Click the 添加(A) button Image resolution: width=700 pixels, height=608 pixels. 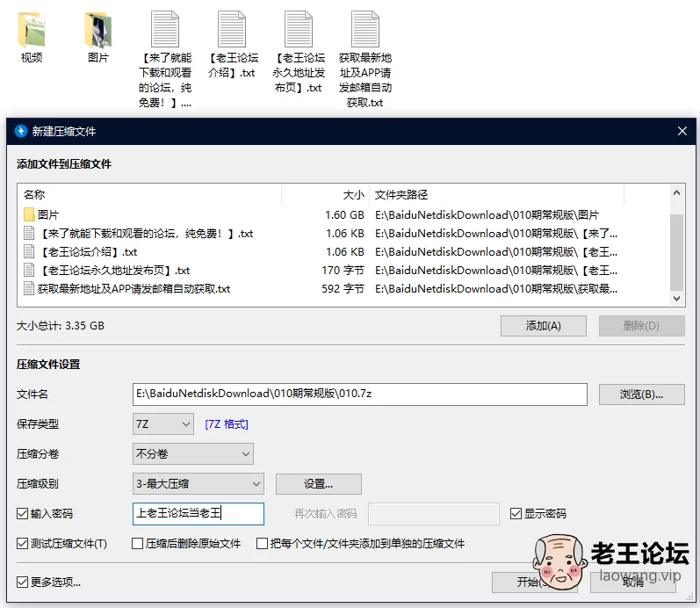544,326
